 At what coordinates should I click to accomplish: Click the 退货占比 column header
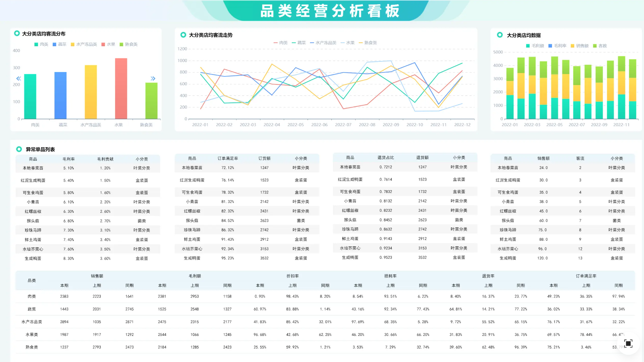tap(386, 158)
